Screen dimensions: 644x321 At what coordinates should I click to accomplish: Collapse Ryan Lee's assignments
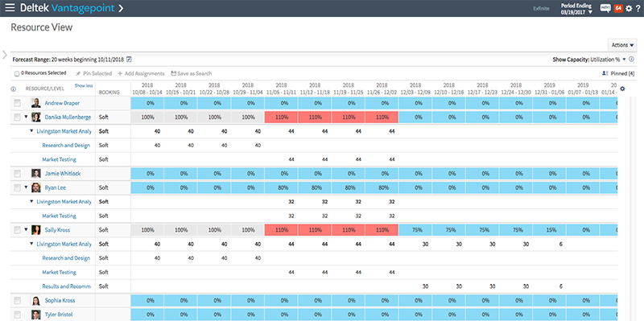click(x=26, y=188)
